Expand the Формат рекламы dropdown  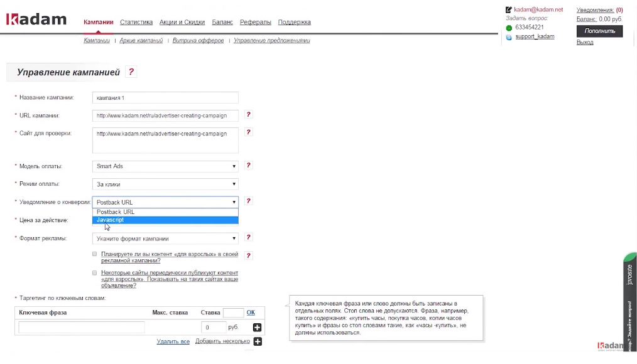coord(165,238)
